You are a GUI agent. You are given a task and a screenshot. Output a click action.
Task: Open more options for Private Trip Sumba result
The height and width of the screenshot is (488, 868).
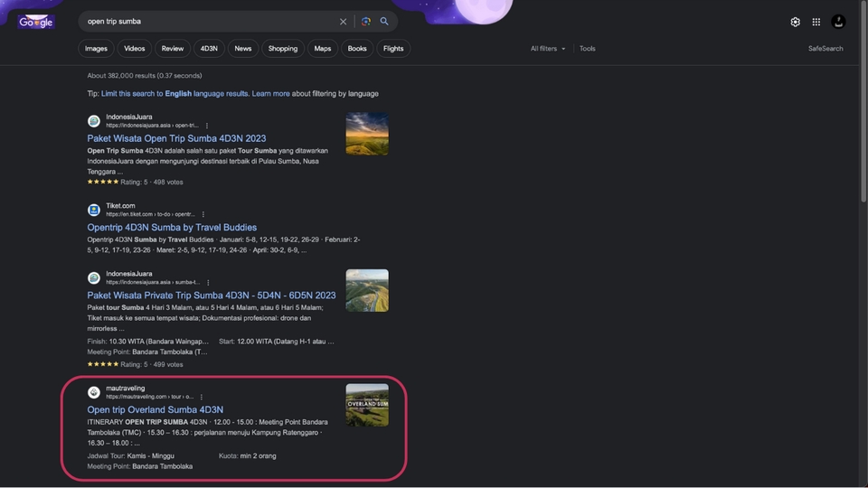208,282
